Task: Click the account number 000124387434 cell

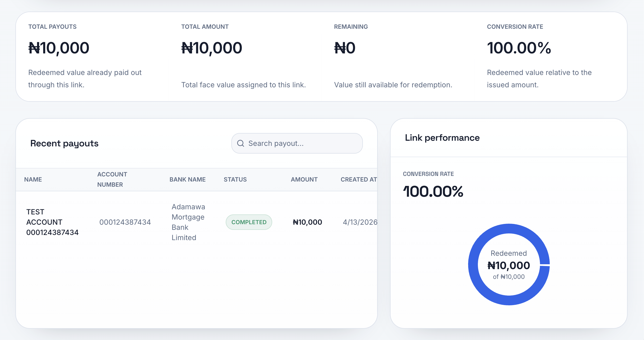Action: [x=125, y=222]
